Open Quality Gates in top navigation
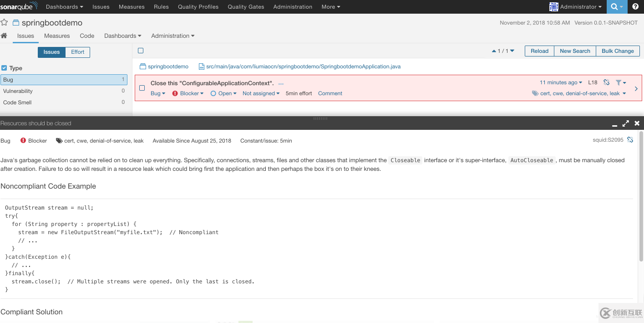The height and width of the screenshot is (323, 644). [x=246, y=7]
